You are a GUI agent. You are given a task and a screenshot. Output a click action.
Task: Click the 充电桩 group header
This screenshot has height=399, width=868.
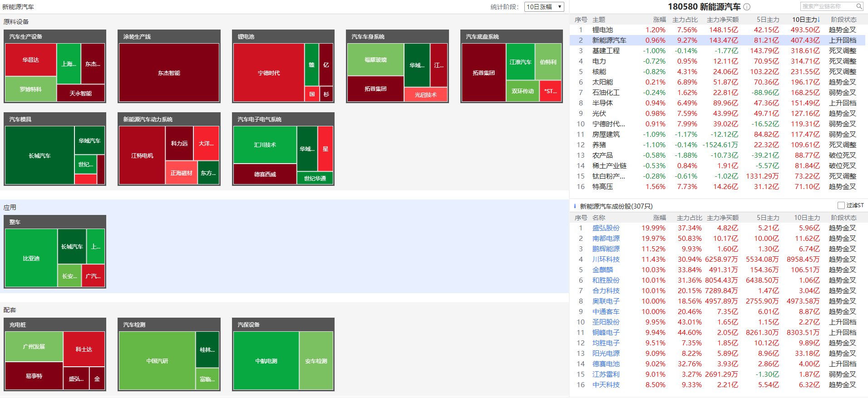point(55,324)
